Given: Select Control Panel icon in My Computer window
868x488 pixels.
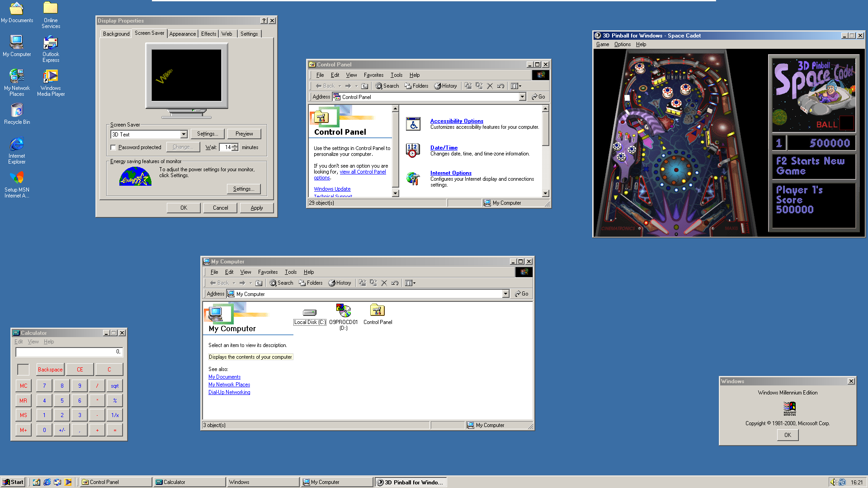Looking at the screenshot, I should click(377, 314).
